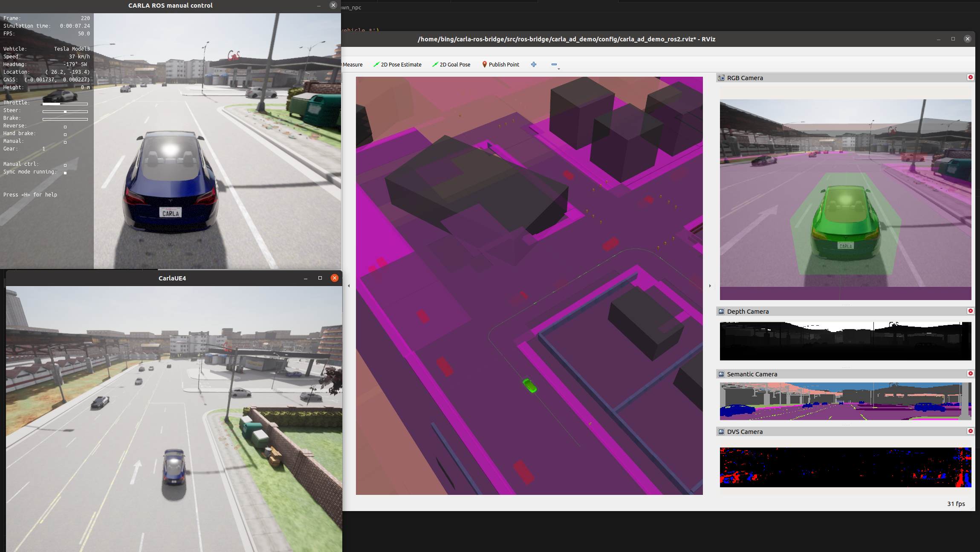Image resolution: width=980 pixels, height=552 pixels.
Task: Click the RGB Camera panel float icon
Action: tap(721, 78)
